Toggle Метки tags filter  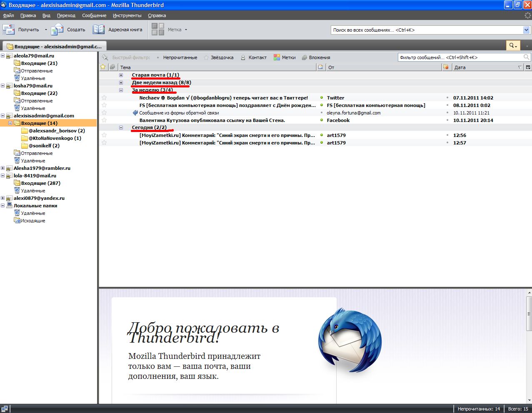(x=285, y=57)
